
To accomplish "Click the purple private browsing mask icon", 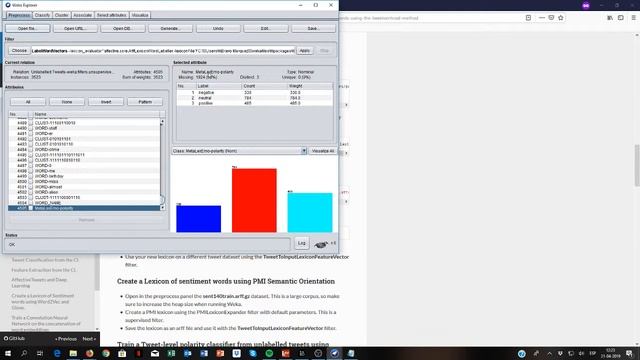I will [586, 5].
